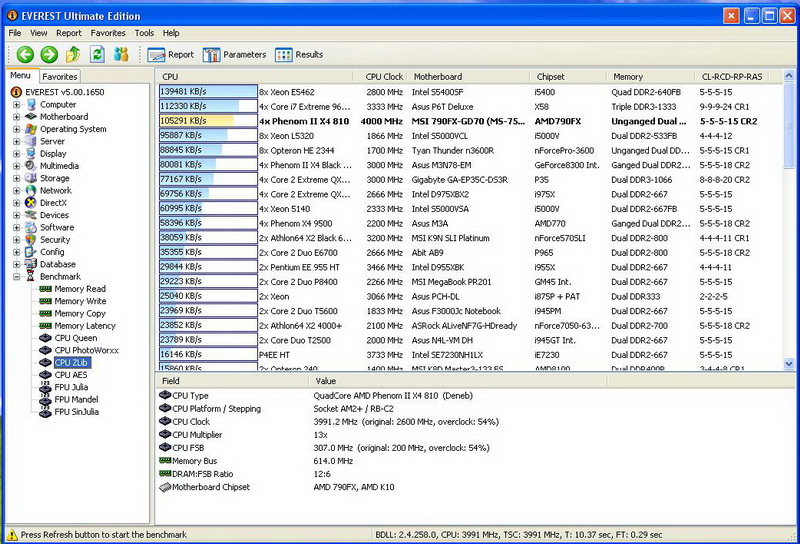Viewport: 800px width, 544px height.
Task: Select the Memory Read benchmark
Action: point(80,289)
